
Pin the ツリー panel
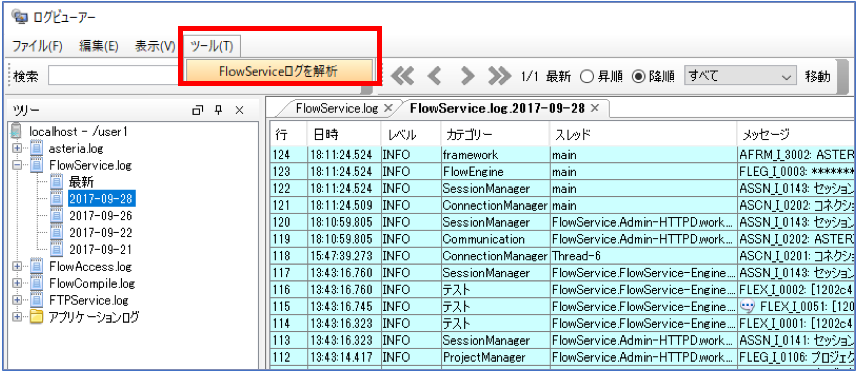coord(218,110)
